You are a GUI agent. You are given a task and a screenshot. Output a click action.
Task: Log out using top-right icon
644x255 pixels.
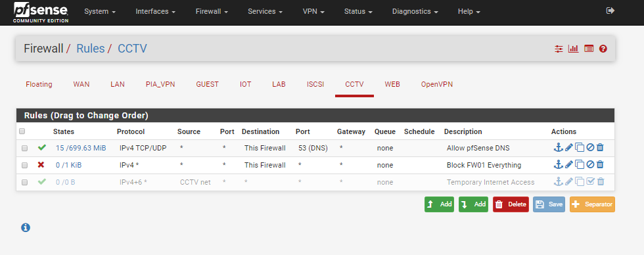(610, 11)
